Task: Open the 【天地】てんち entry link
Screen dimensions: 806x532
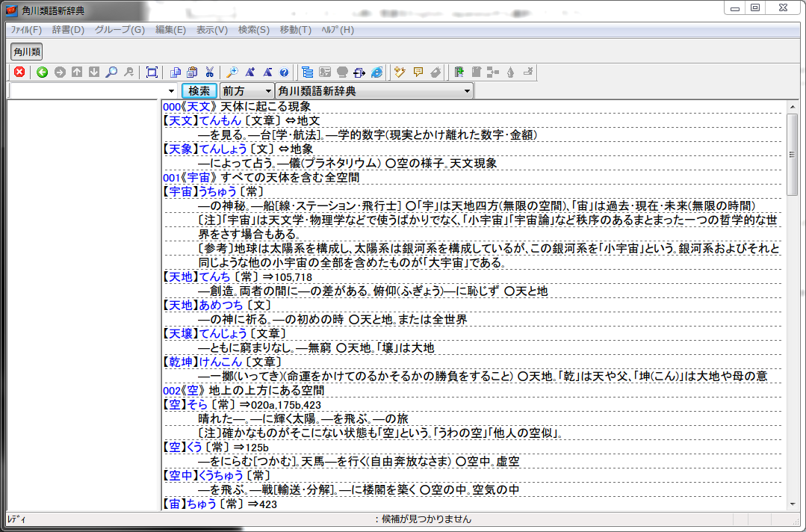Action: (196, 277)
